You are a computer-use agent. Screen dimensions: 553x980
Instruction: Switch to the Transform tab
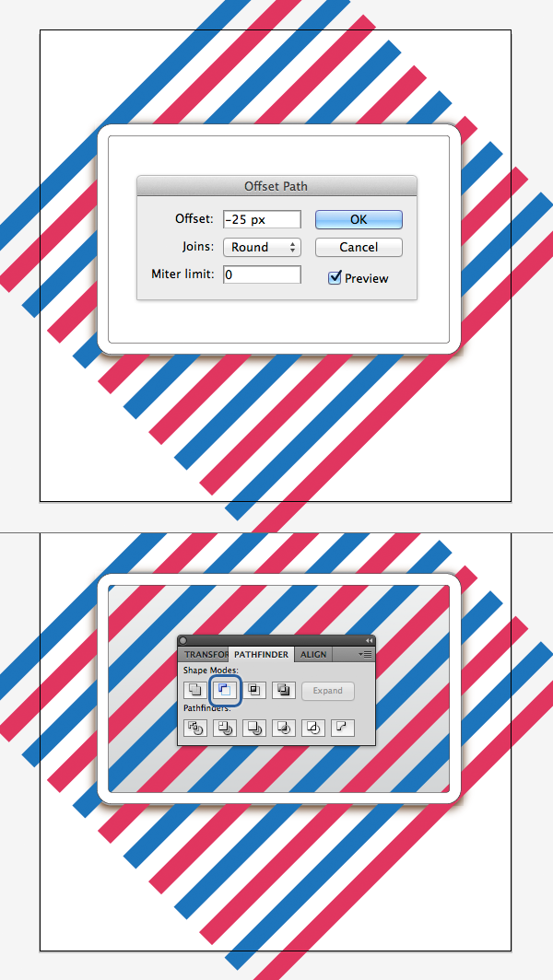point(204,654)
